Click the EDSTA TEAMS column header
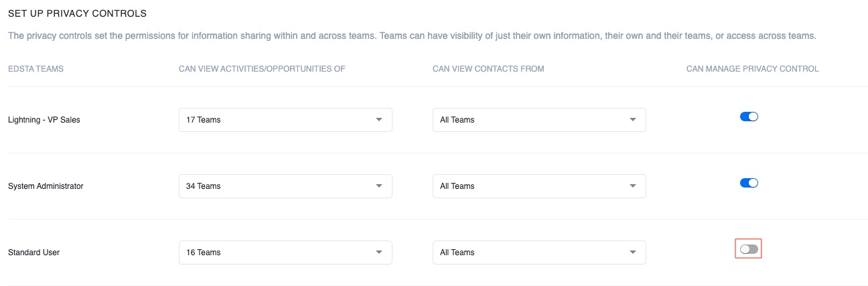Screen dimensions: 868x286 pos(35,69)
